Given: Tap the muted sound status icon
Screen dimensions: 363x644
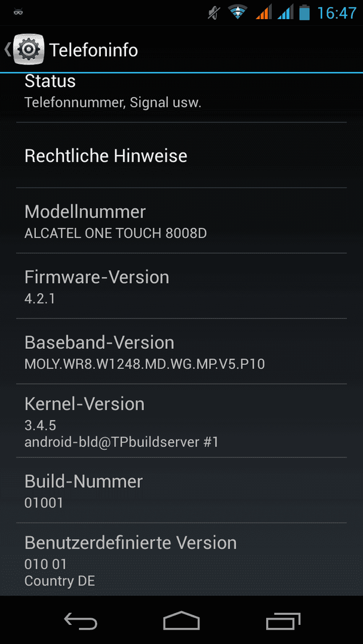Looking at the screenshot, I should click(x=214, y=13).
